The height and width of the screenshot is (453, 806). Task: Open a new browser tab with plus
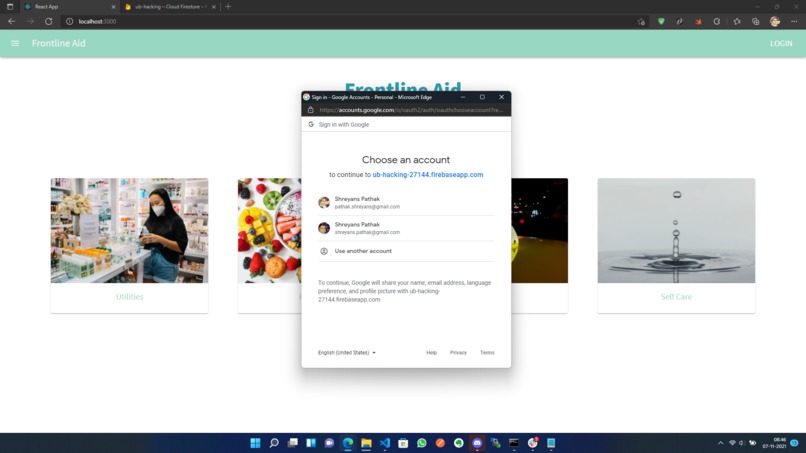[228, 7]
